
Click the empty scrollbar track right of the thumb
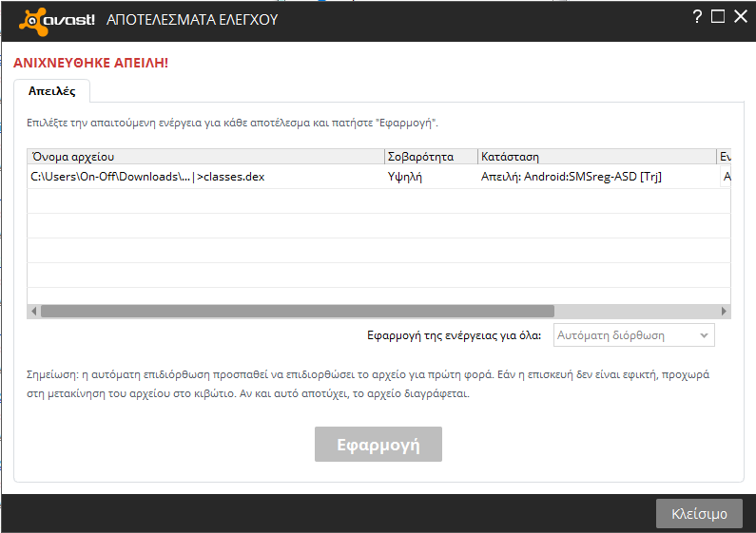[x=635, y=311]
